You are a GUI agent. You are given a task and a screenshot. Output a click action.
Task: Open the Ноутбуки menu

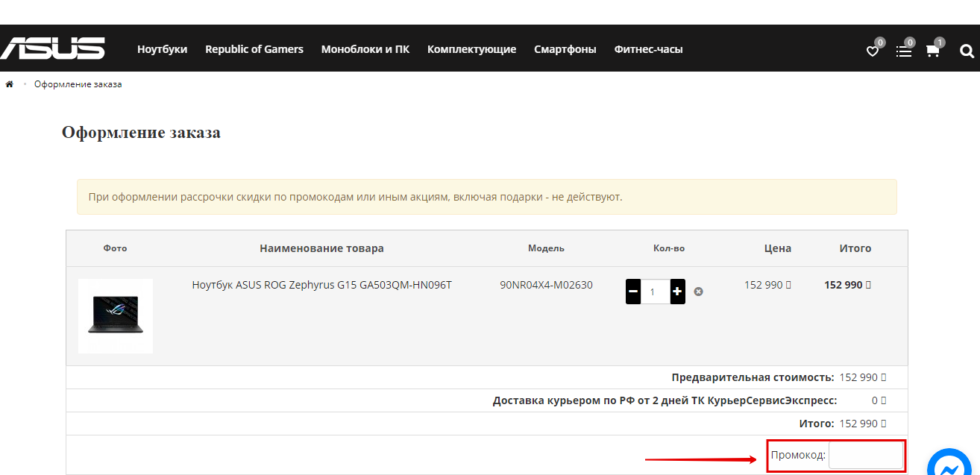162,49
